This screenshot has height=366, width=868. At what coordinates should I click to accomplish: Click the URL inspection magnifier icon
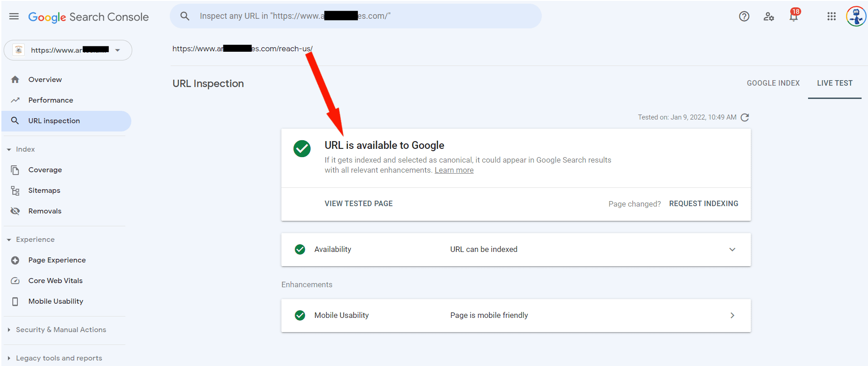pyautogui.click(x=15, y=120)
